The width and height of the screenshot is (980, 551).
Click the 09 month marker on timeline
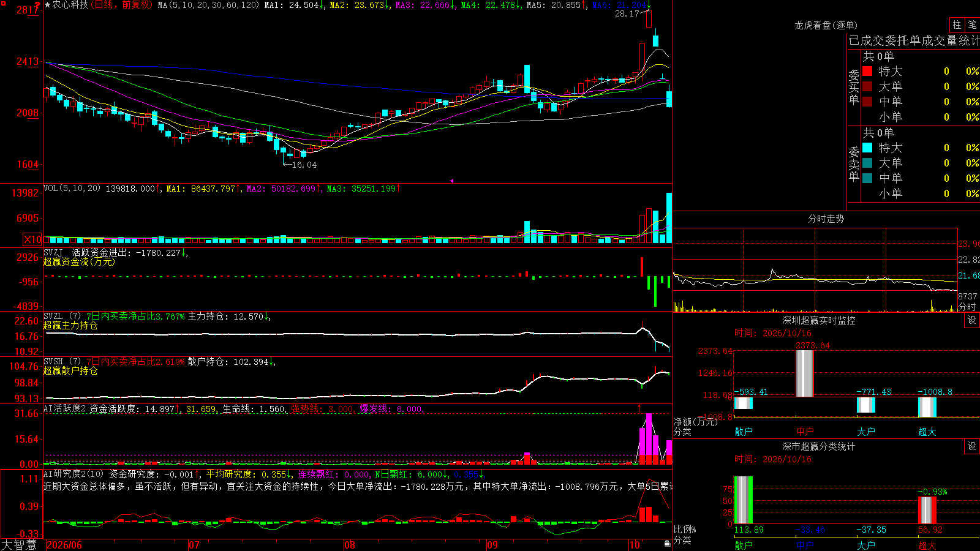492,545
